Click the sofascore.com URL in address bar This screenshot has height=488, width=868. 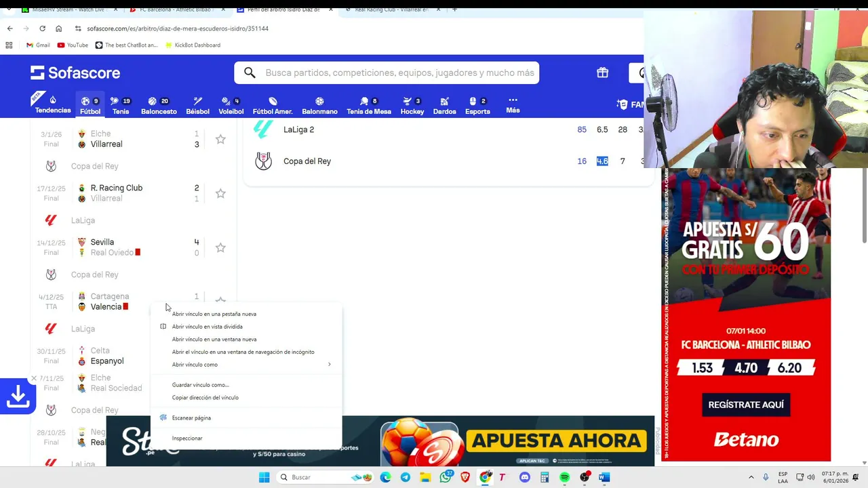tap(178, 28)
